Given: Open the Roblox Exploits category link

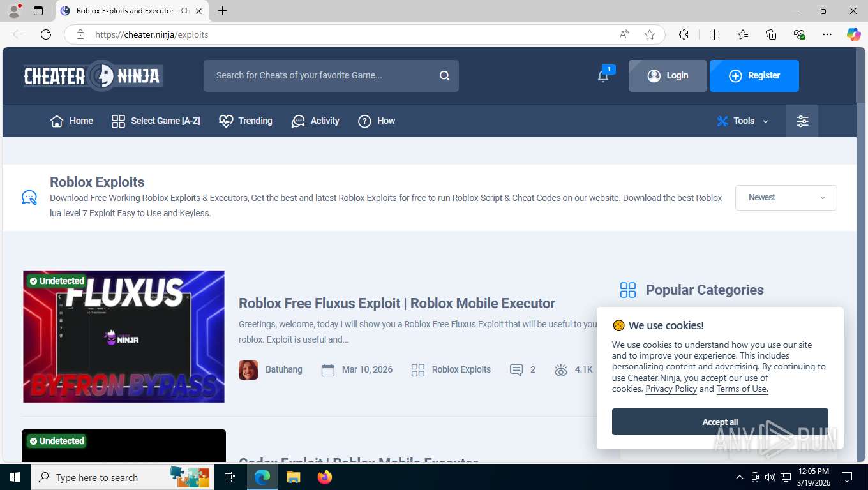Looking at the screenshot, I should (461, 370).
